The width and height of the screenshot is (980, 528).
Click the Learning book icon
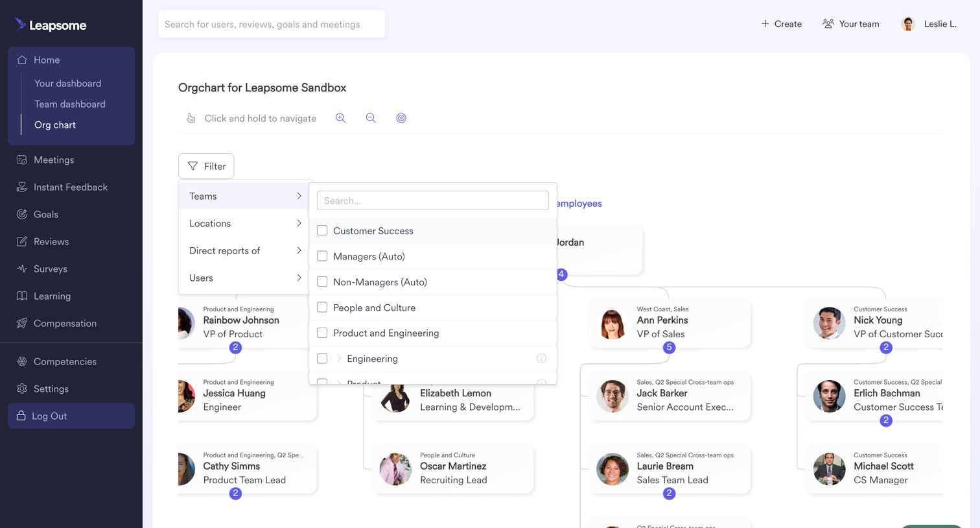coord(22,296)
